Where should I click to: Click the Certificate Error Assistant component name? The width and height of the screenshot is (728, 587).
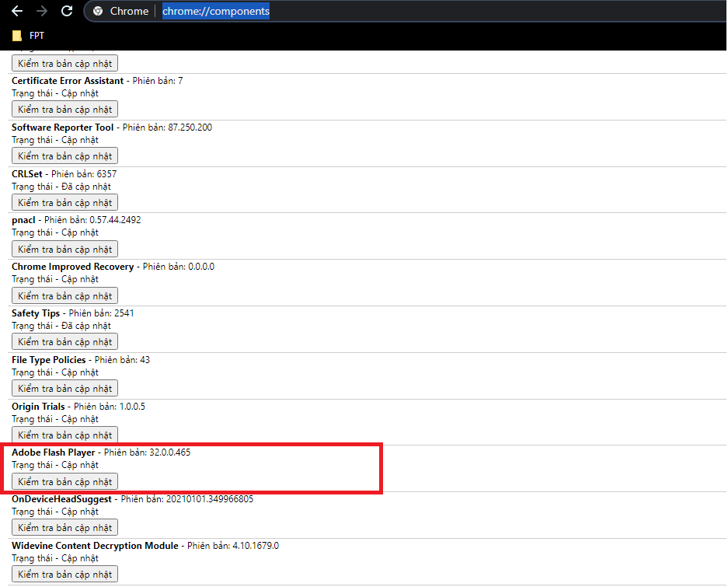click(68, 81)
